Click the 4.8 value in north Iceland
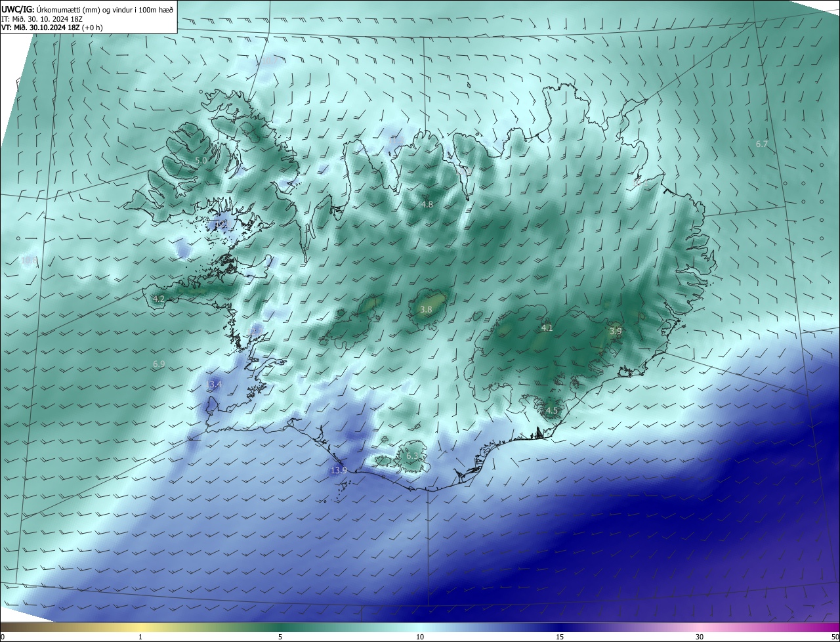The image size is (840, 642). coord(427,205)
